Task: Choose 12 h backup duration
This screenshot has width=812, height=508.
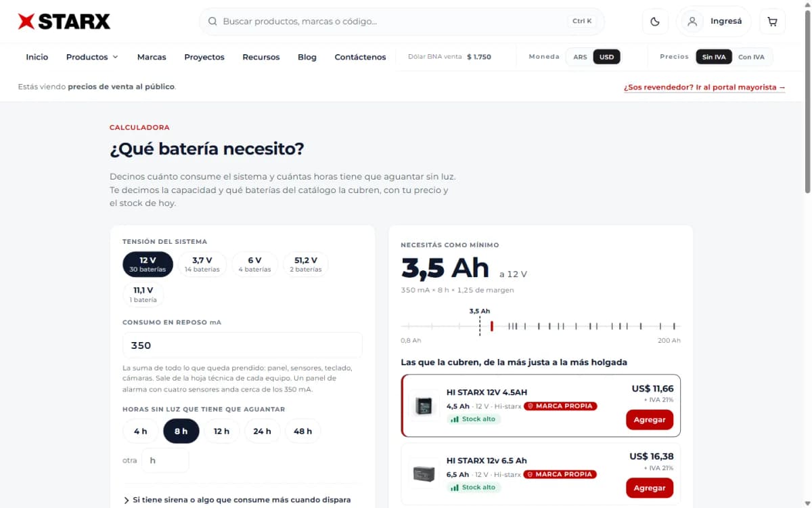Action: [222, 431]
